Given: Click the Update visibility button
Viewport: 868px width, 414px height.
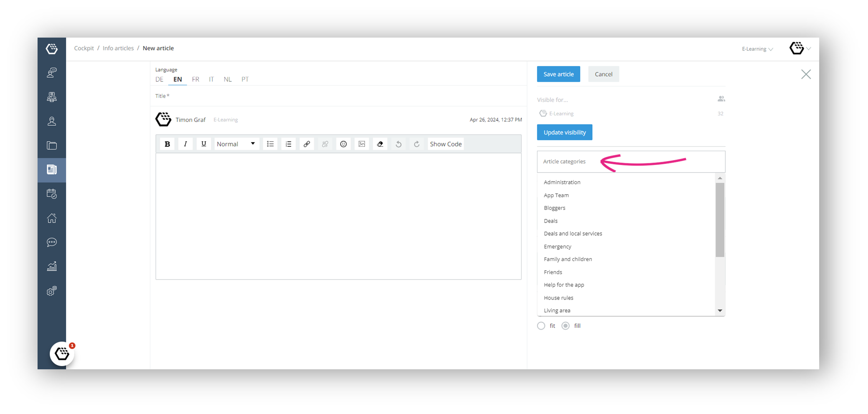Looking at the screenshot, I should (x=565, y=132).
